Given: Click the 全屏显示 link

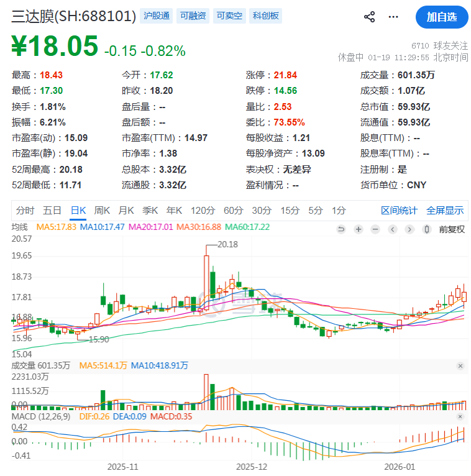Looking at the screenshot, I should pyautogui.click(x=445, y=211).
